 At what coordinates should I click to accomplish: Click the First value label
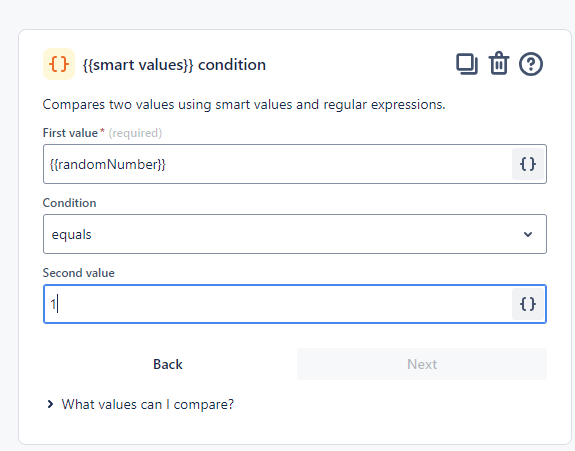click(70, 133)
